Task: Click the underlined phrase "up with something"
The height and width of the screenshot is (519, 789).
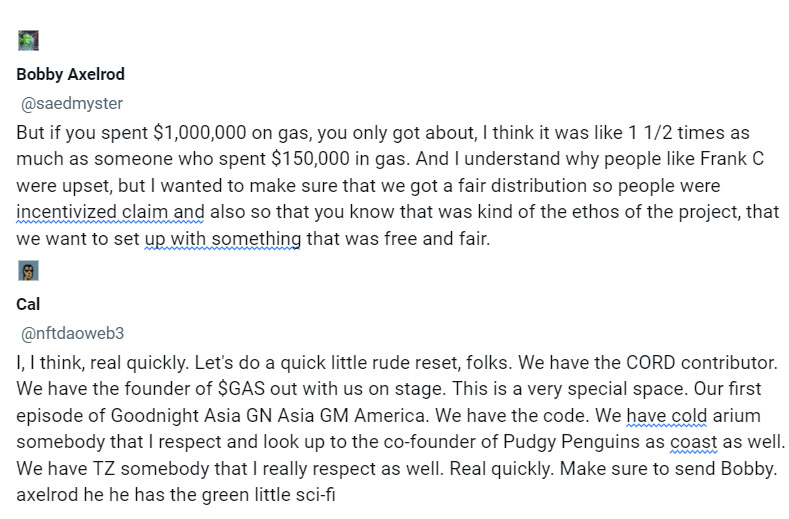Action: tap(223, 239)
